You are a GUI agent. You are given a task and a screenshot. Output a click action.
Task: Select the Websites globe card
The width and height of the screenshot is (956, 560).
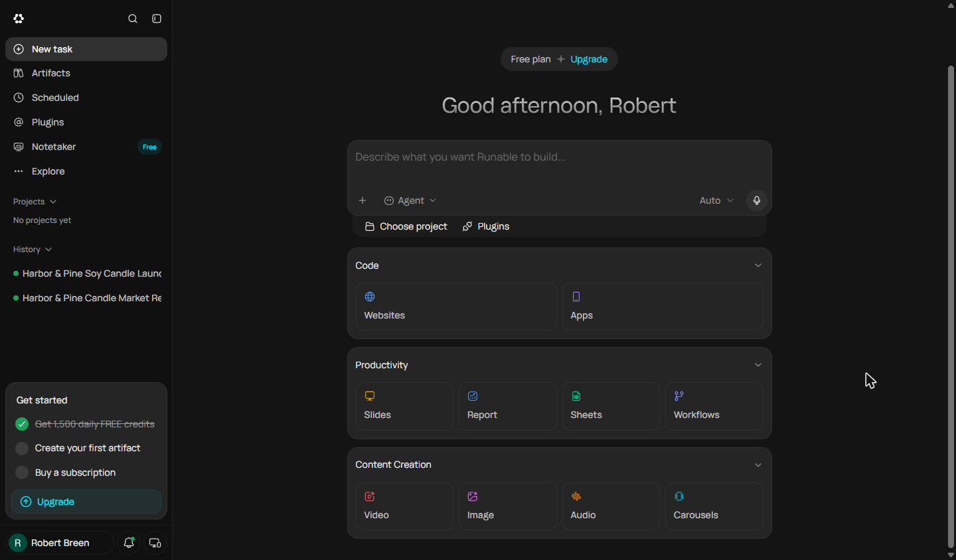[456, 307]
